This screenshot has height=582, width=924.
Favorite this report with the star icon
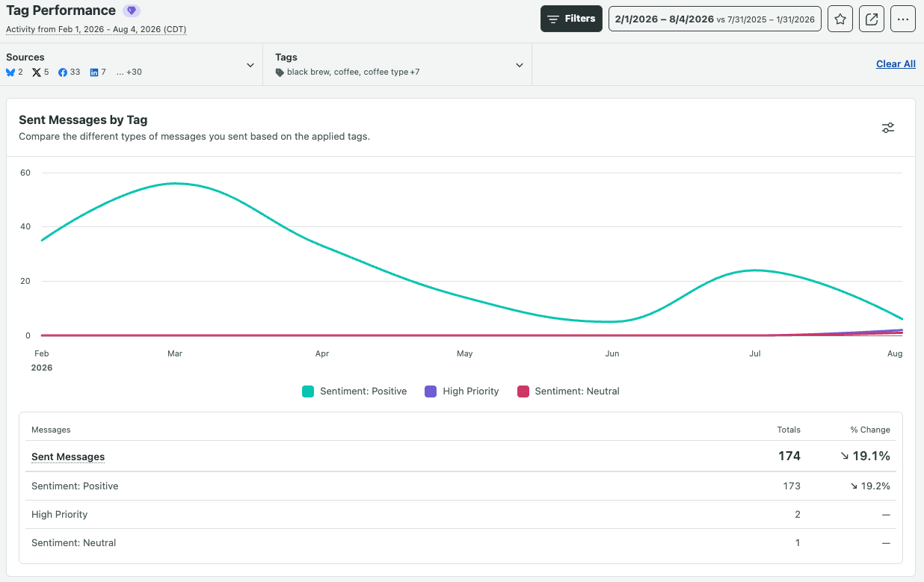(x=840, y=19)
